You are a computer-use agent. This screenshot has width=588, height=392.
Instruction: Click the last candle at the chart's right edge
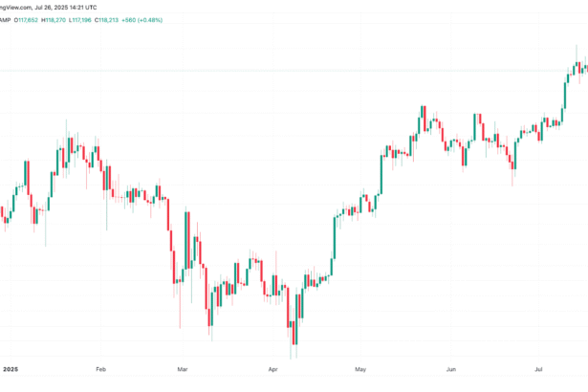pos(585,68)
